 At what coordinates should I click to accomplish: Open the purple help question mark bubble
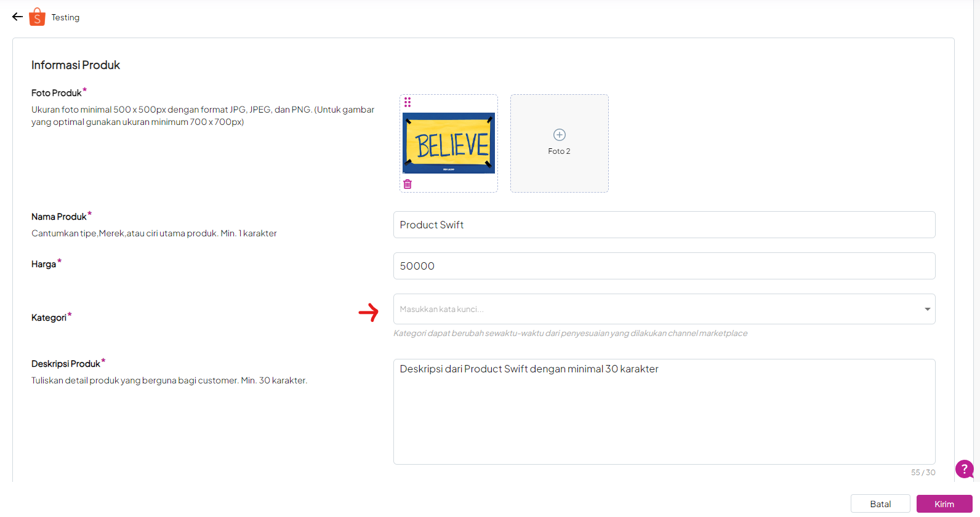965,469
